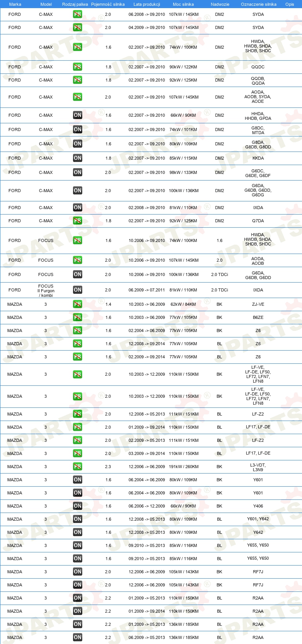Click diesel ON icon in the C-MAX KKDA row
This screenshot has height=644, width=302.
78,158
